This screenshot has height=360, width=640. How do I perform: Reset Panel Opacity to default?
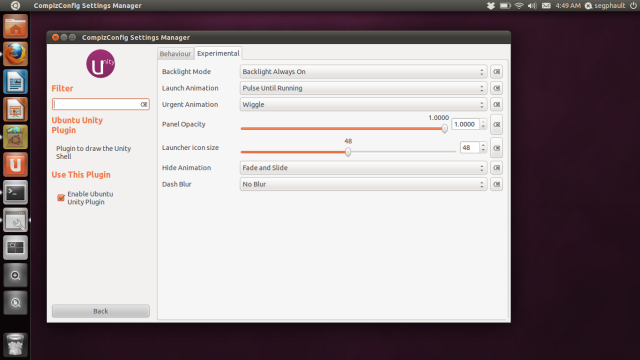tap(496, 124)
